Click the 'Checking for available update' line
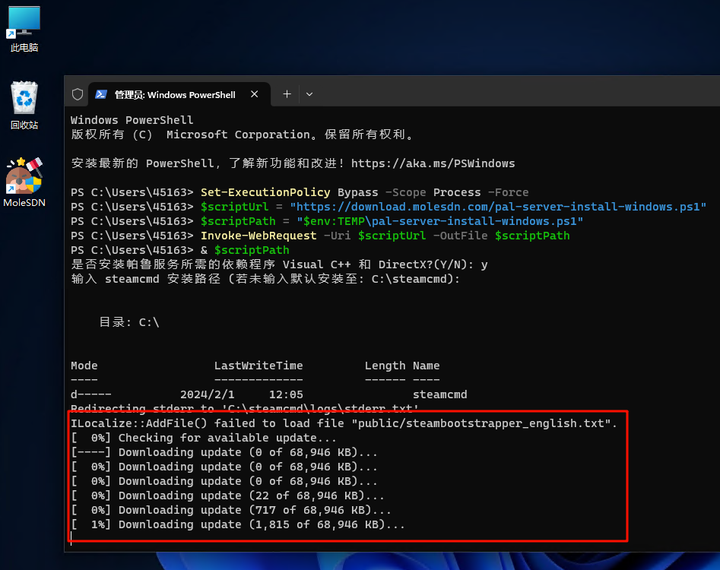720x570 pixels. 203,438
